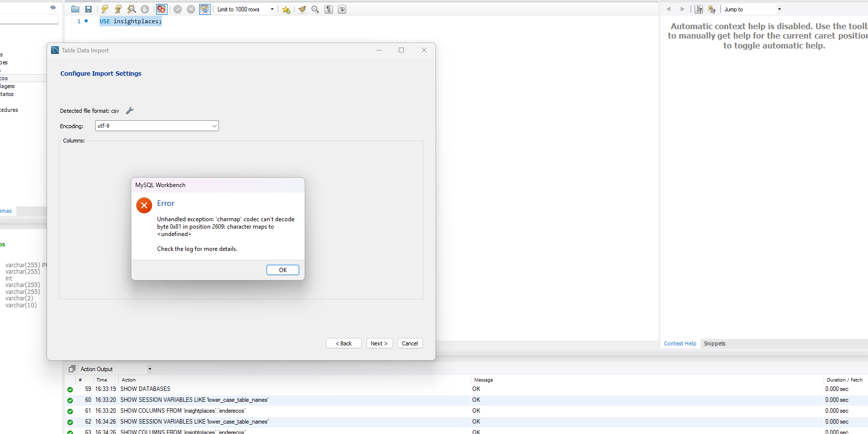Close the Table Data Import window
Screen dimensions: 868x434
424,50
